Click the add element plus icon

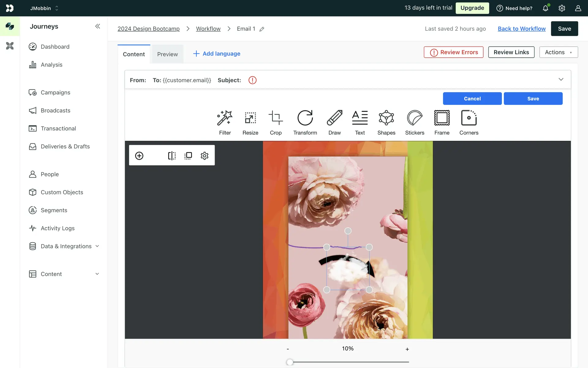(x=139, y=156)
